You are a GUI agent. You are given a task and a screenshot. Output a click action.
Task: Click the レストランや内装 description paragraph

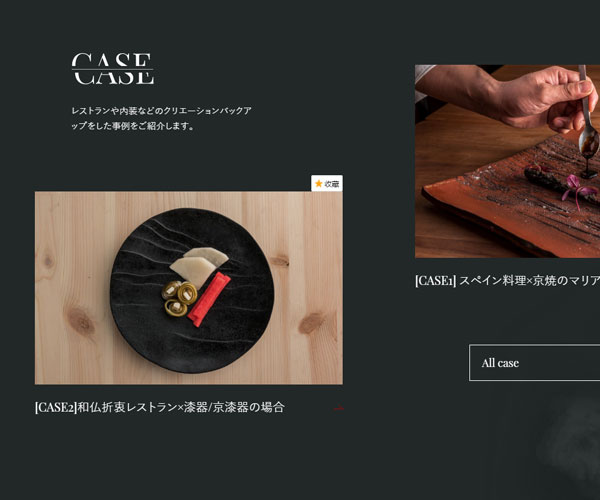[161, 118]
